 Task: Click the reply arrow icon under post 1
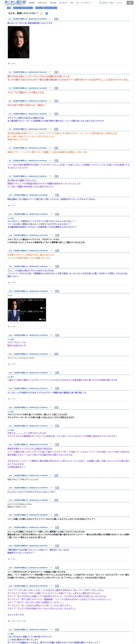point(9,64)
